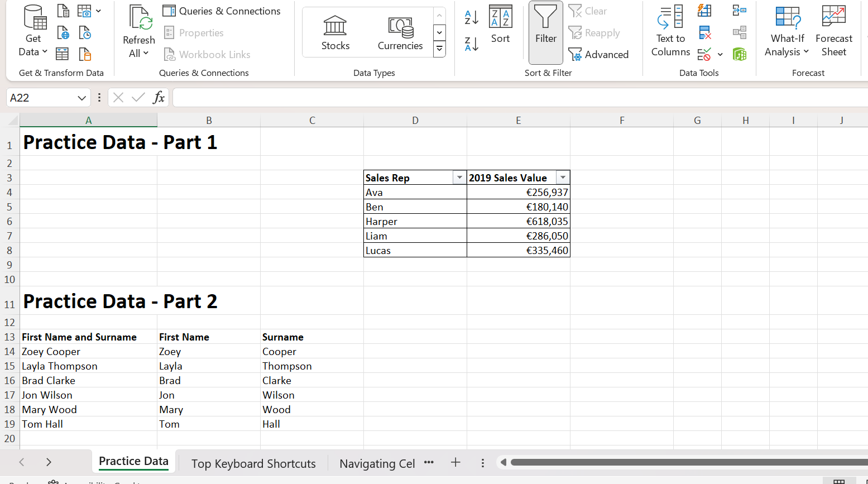Viewport: 868px width, 484px height.
Task: Expand the Data Types gallery
Action: (440, 50)
